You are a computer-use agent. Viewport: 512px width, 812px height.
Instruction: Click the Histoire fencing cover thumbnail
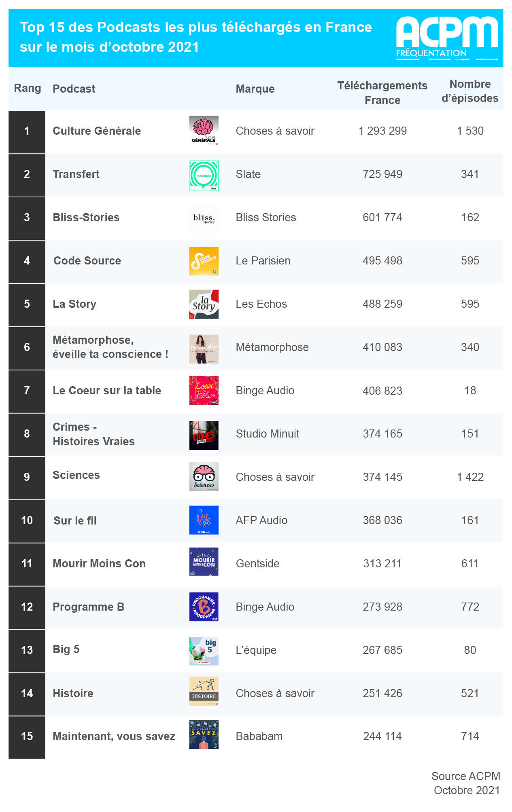pyautogui.click(x=204, y=691)
